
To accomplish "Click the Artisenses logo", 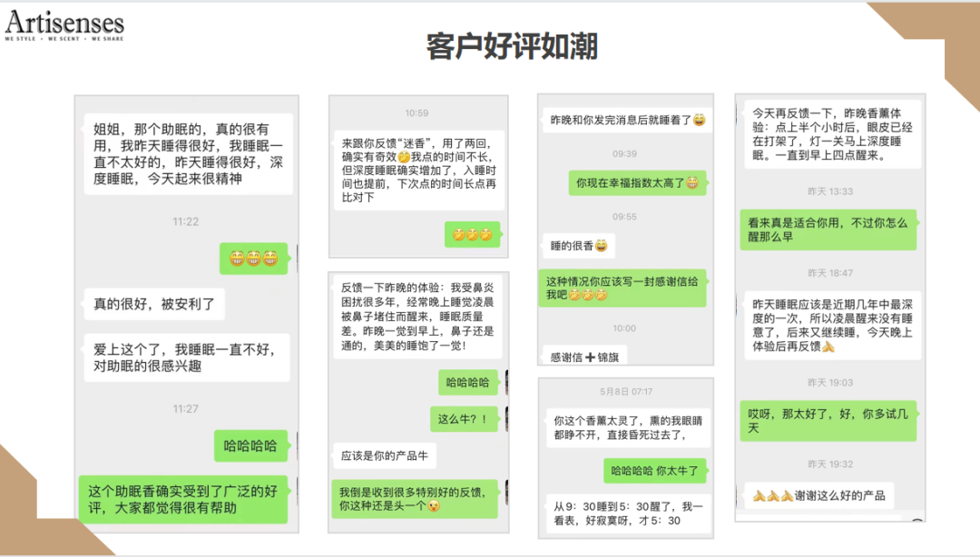I will (65, 23).
